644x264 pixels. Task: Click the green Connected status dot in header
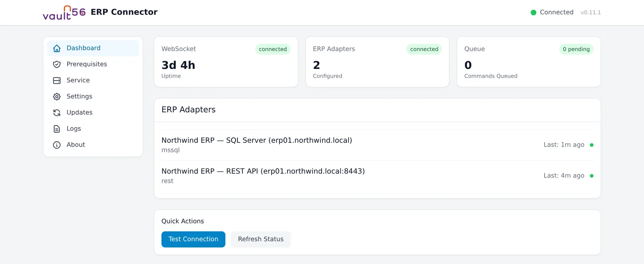533,12
